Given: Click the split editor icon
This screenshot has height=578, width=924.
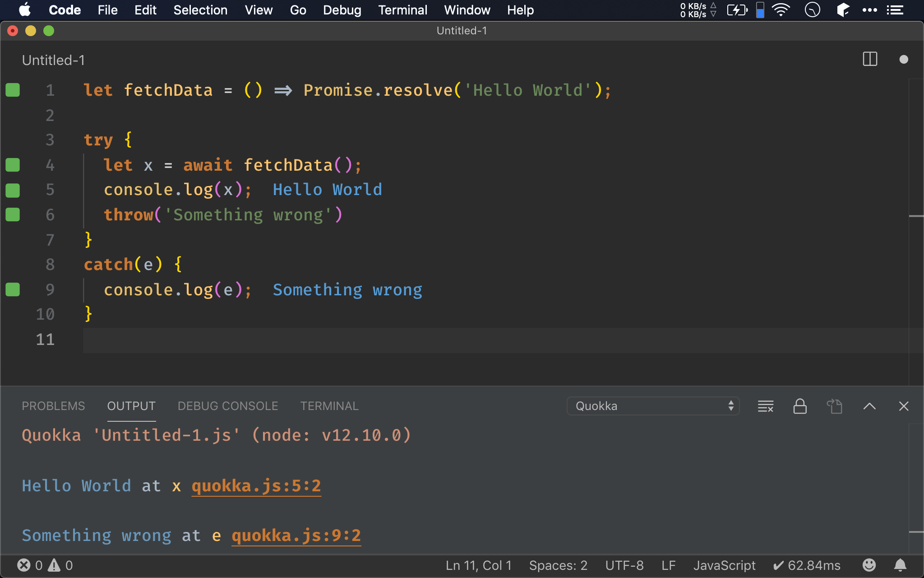Looking at the screenshot, I should (869, 59).
